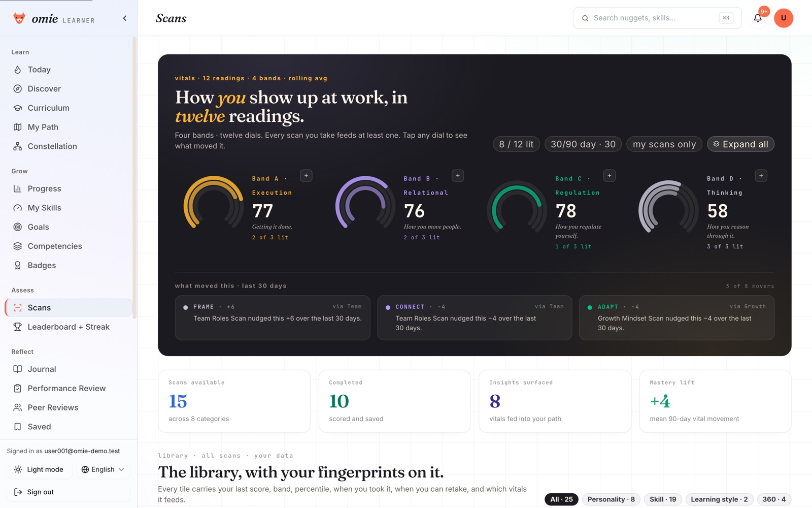Focus the Search nuggets, skills field
The height and width of the screenshot is (508, 812).
657,18
